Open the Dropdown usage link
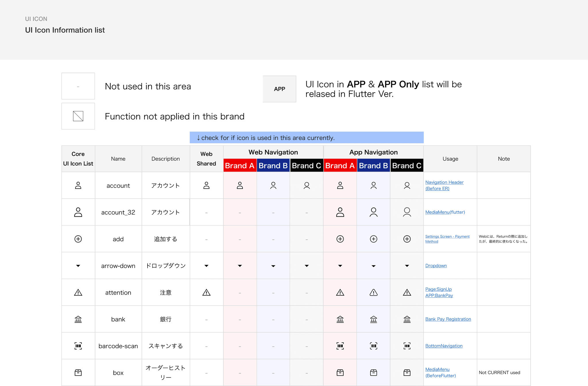Image resolution: width=588 pixels, height=386 pixels. point(436,266)
